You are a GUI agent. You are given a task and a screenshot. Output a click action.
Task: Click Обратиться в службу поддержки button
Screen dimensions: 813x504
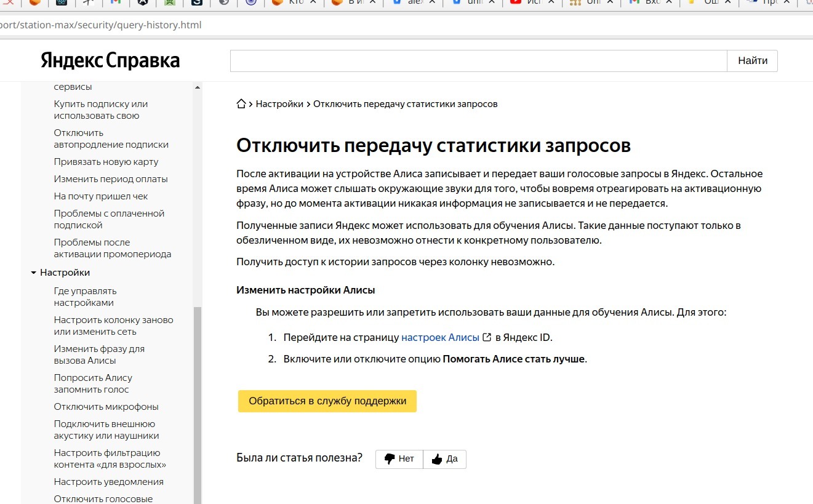327,401
